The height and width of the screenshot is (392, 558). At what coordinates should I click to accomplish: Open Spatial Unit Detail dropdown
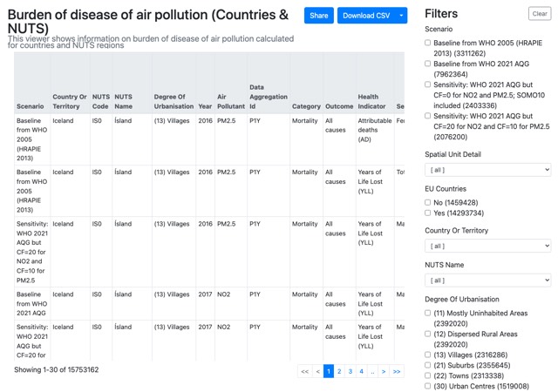487,170
